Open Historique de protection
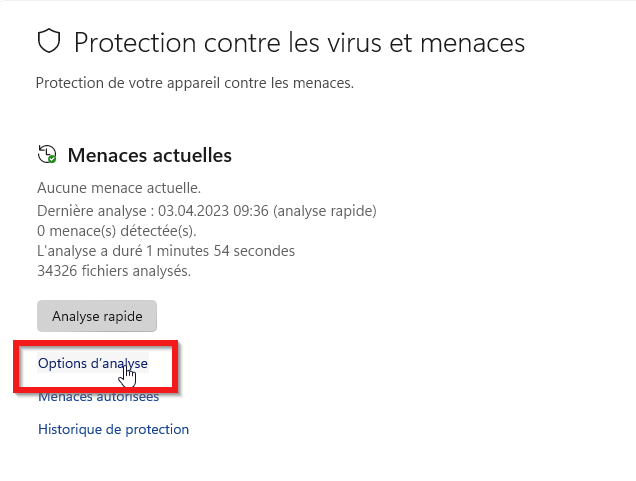Screen dimensions: 636x481 click(113, 429)
